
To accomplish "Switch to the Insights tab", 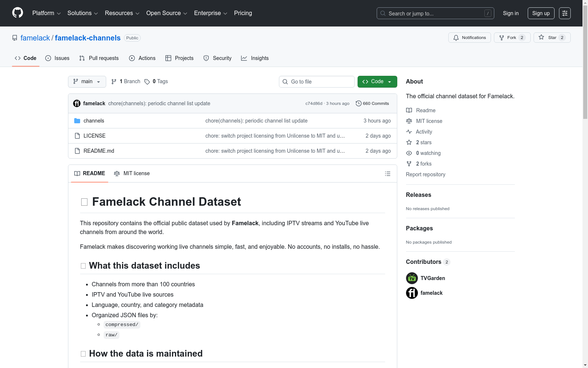I will coord(255,58).
